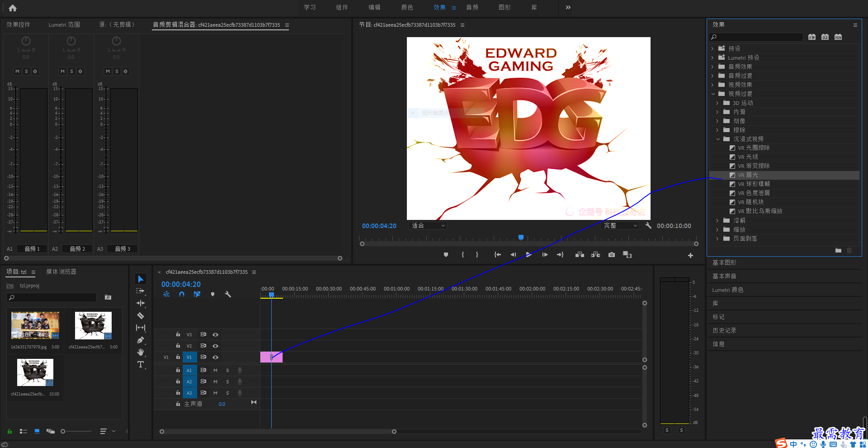Open the Lumetri 颜色 panel
The height and width of the screenshot is (448, 868).
pos(728,290)
